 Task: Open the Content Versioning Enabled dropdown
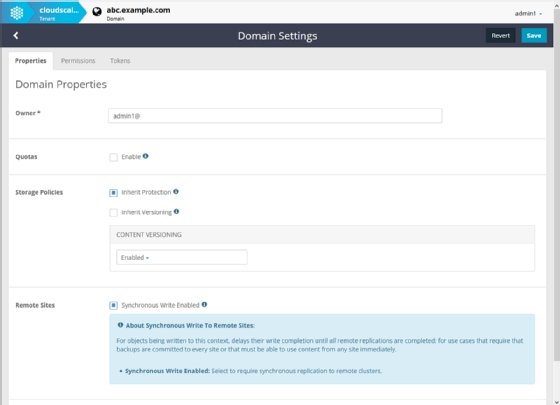pos(181,257)
